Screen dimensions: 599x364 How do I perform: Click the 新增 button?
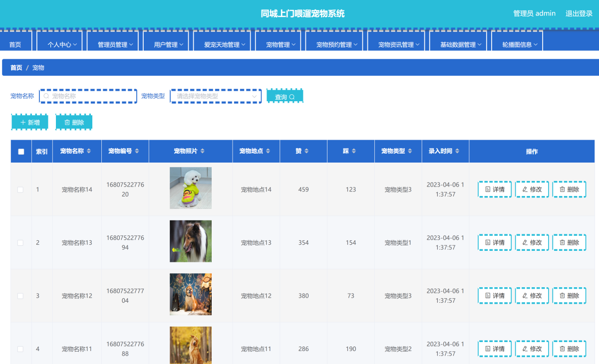[29, 122]
